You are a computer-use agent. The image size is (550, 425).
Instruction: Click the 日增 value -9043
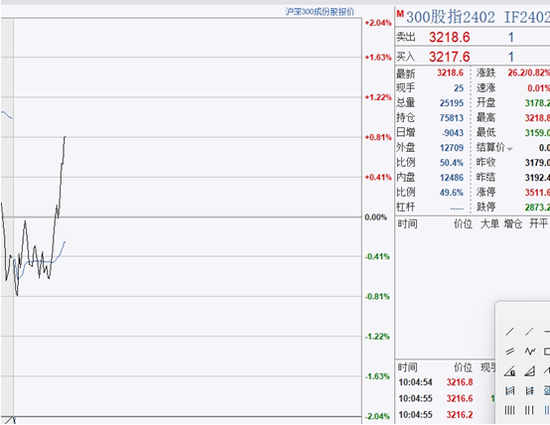click(x=452, y=133)
